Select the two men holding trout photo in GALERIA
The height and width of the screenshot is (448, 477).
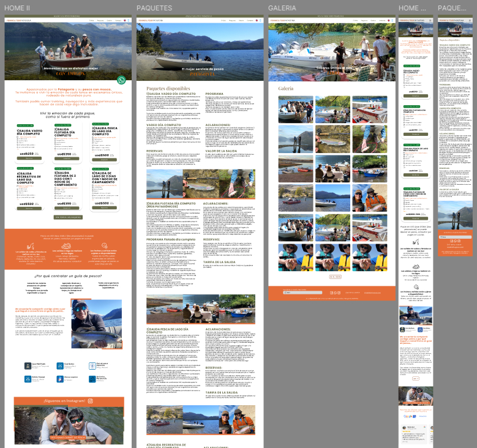click(370, 198)
